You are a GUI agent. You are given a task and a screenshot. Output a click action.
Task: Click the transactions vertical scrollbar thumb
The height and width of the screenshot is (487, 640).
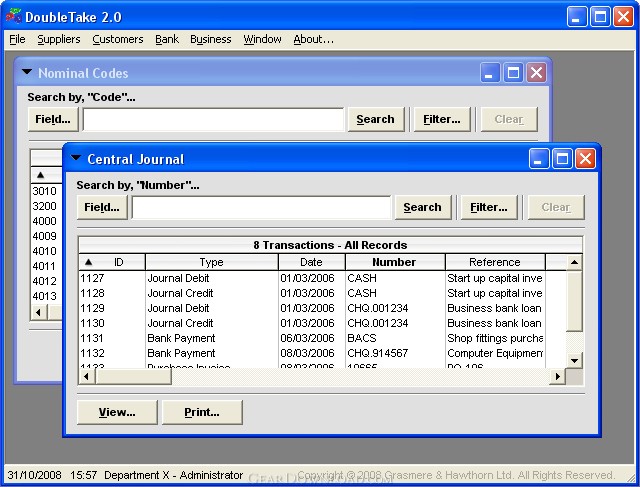point(574,302)
